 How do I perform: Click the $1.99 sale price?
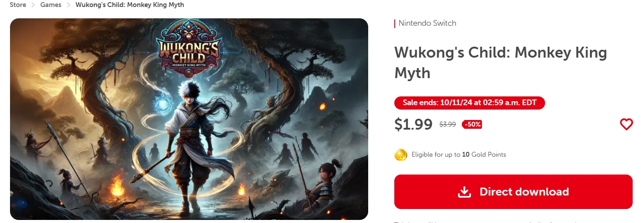click(414, 124)
